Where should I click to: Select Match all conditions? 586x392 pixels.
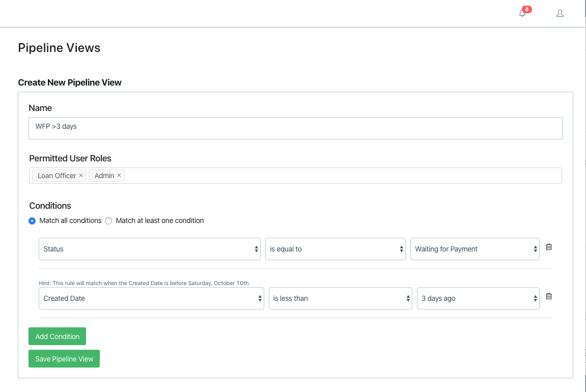32,221
